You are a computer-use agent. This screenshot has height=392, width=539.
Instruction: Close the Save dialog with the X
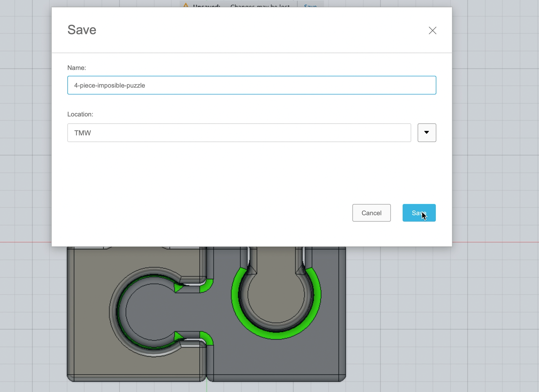coord(432,30)
